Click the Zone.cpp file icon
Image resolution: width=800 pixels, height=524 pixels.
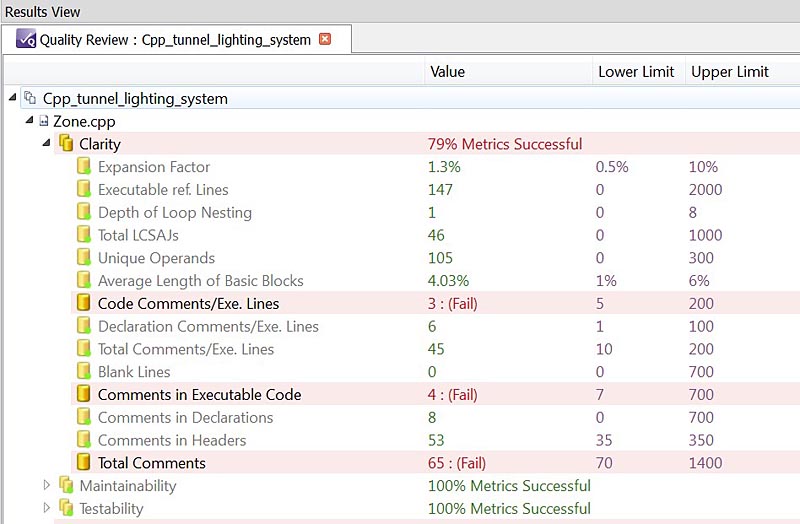44,121
